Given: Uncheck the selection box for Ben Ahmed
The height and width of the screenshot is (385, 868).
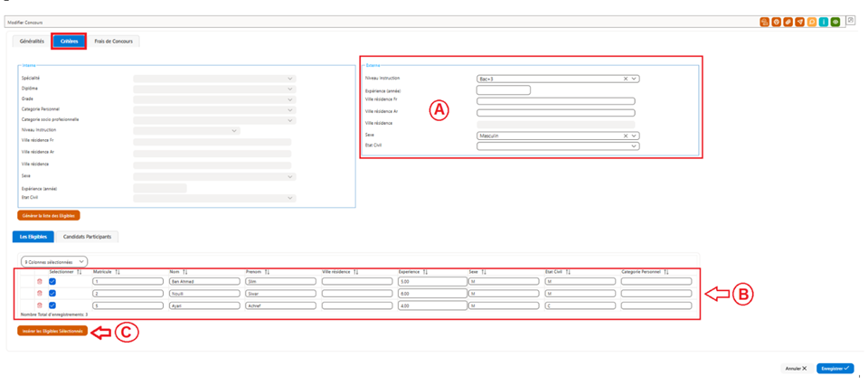Looking at the screenshot, I should [x=52, y=282].
